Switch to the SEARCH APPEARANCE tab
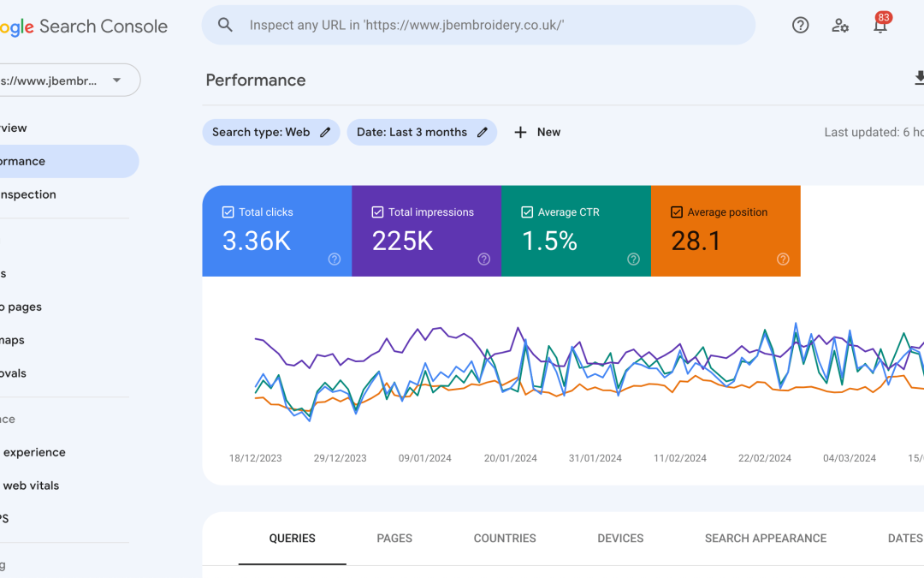The height and width of the screenshot is (578, 924). click(766, 539)
